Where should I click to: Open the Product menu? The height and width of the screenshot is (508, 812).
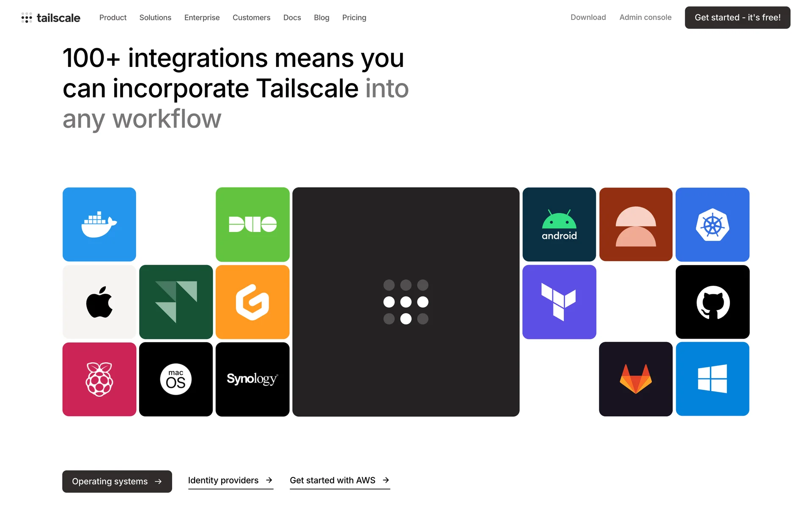tap(113, 18)
